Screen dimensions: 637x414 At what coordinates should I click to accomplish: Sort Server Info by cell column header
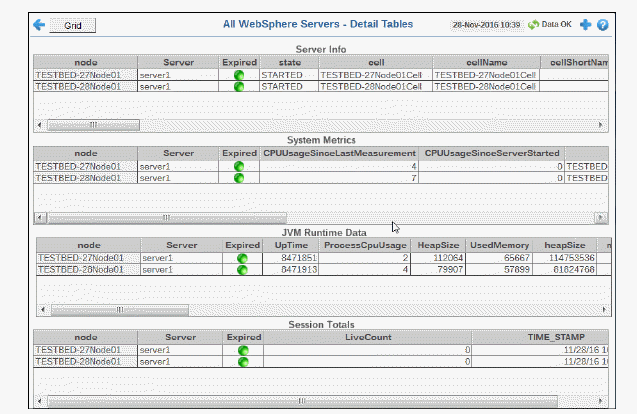[x=376, y=62]
